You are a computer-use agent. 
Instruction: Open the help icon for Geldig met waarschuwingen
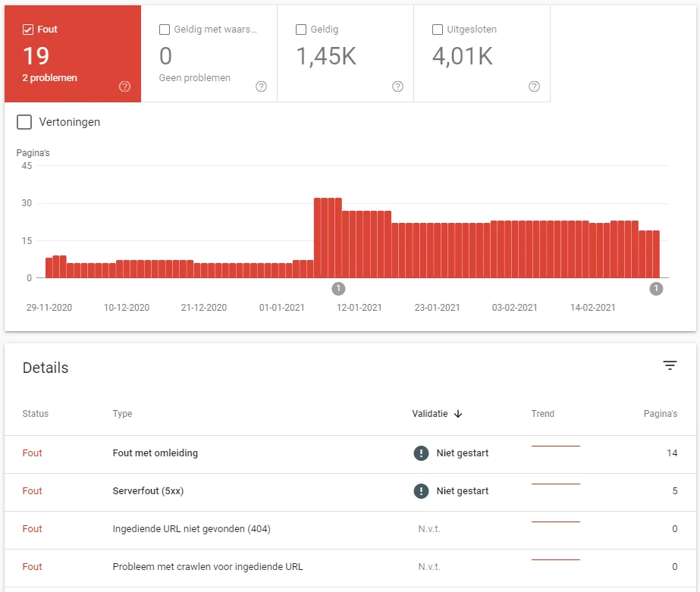point(261,86)
